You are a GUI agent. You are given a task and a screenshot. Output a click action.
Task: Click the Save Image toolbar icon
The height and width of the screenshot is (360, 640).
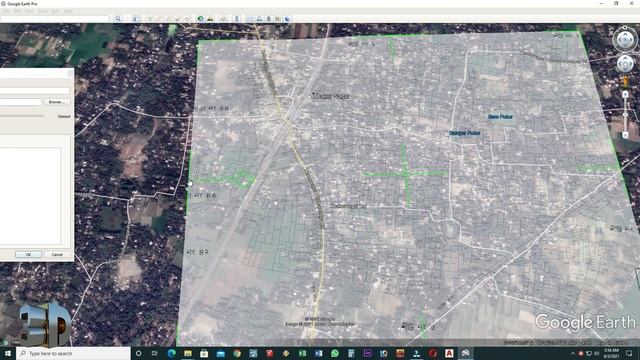269,19
